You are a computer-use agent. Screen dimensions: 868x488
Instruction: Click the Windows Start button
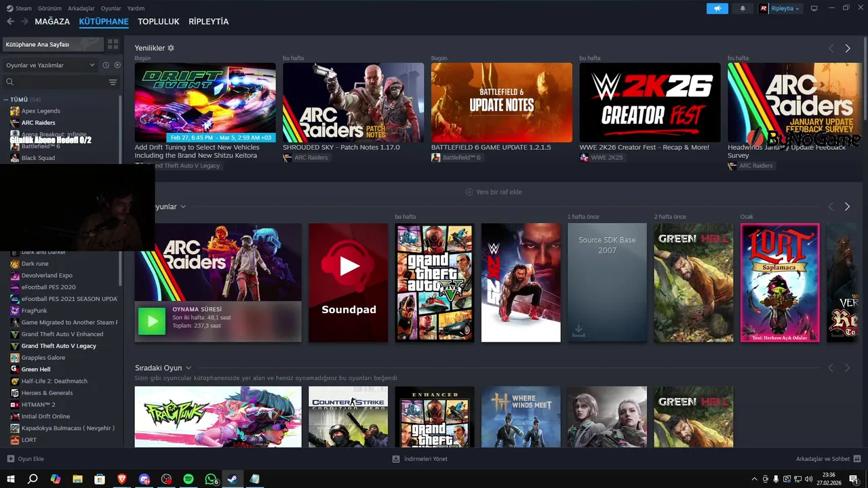[x=11, y=479]
